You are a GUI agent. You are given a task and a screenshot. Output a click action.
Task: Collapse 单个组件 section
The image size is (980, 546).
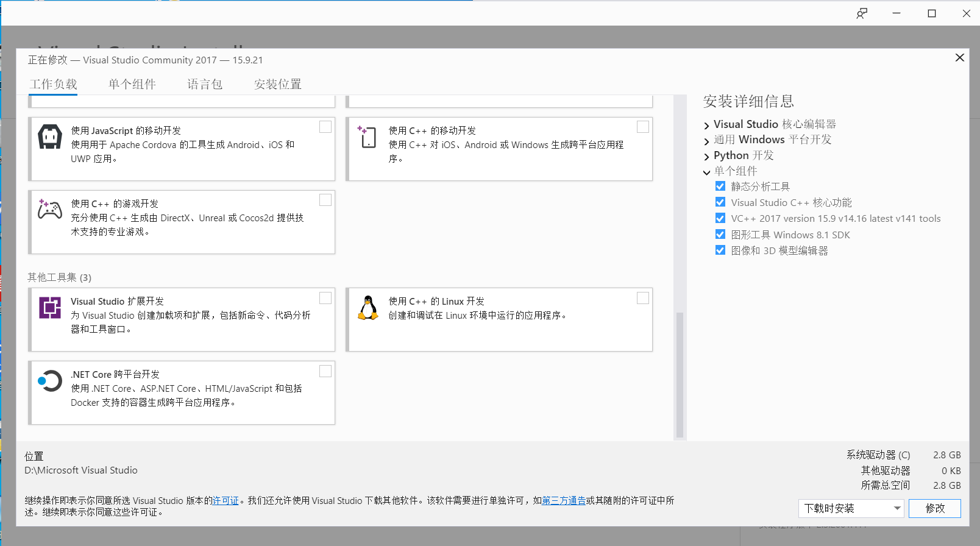(707, 172)
